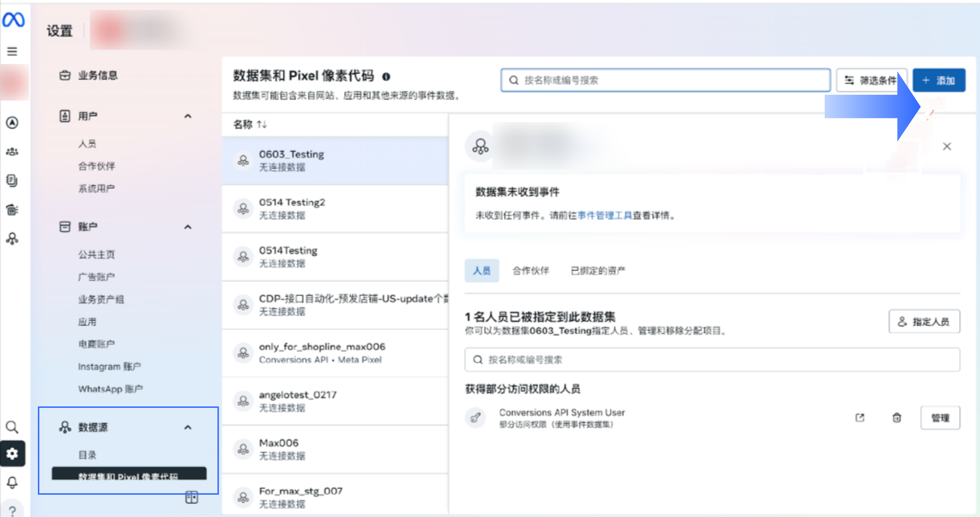Click Conversions API System User name

pos(562,412)
